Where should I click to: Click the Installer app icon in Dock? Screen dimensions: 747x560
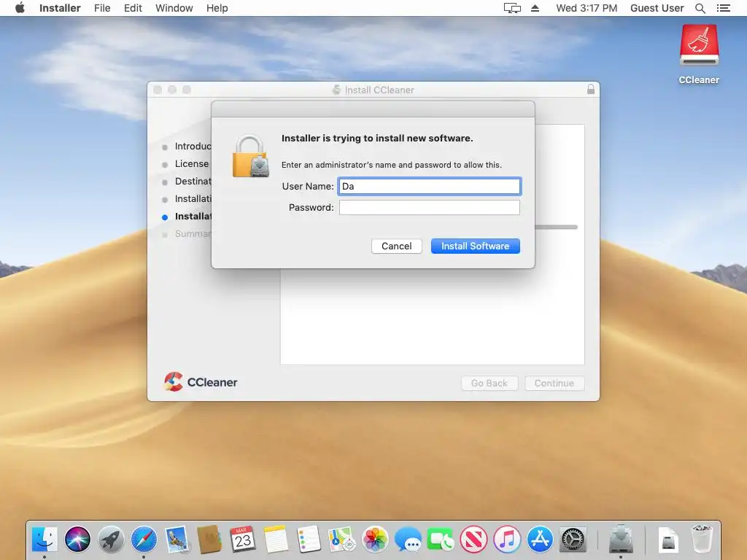[x=621, y=539]
